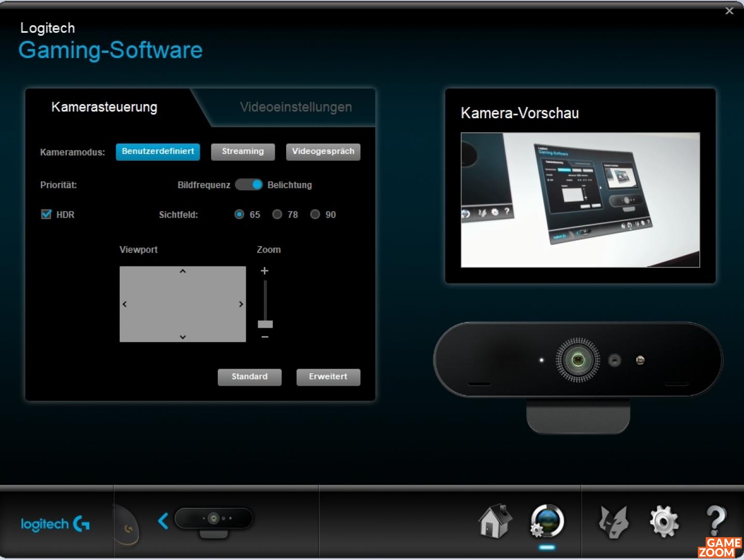Viewport: 744px width, 560px height.
Task: Open the game integration wolf-head icon
Action: [613, 521]
